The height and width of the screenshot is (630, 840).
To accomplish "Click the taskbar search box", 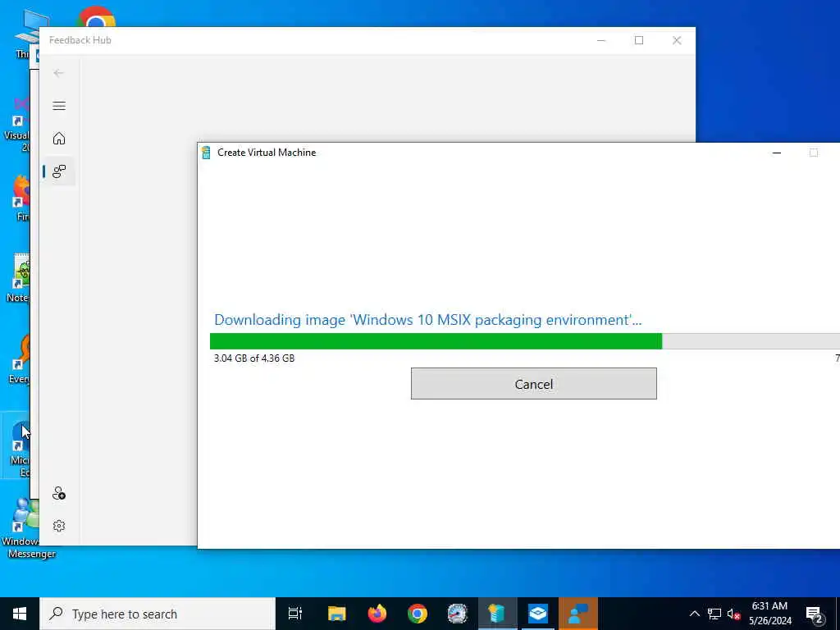I will (157, 614).
